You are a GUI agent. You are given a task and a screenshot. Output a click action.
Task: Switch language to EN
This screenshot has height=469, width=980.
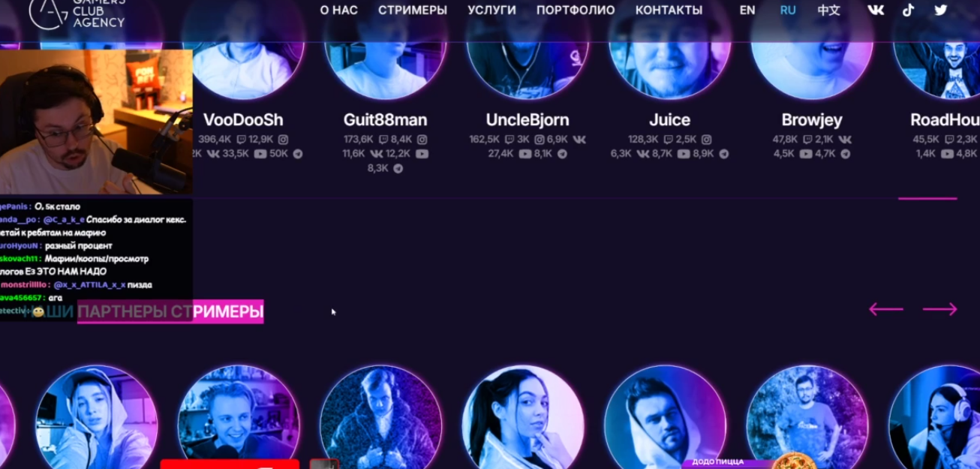(747, 11)
